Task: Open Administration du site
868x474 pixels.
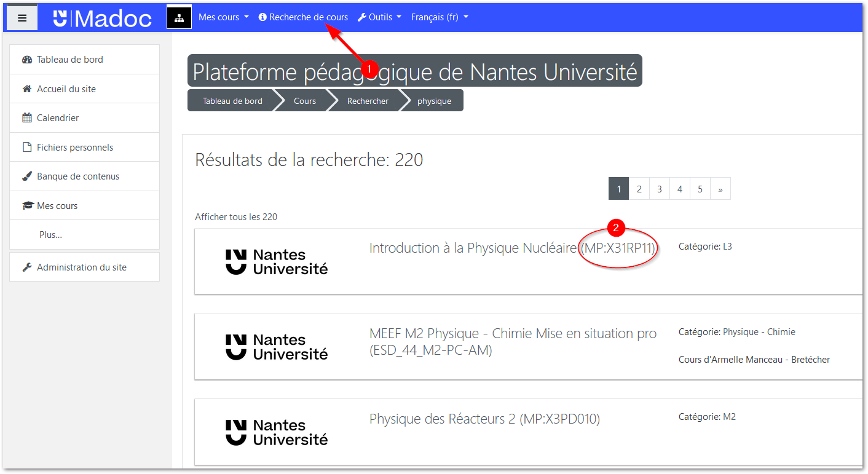Action: (x=81, y=267)
